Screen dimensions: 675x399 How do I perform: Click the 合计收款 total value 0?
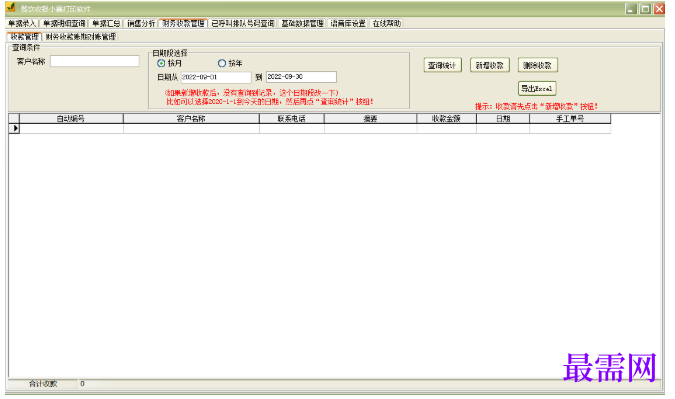[82, 384]
